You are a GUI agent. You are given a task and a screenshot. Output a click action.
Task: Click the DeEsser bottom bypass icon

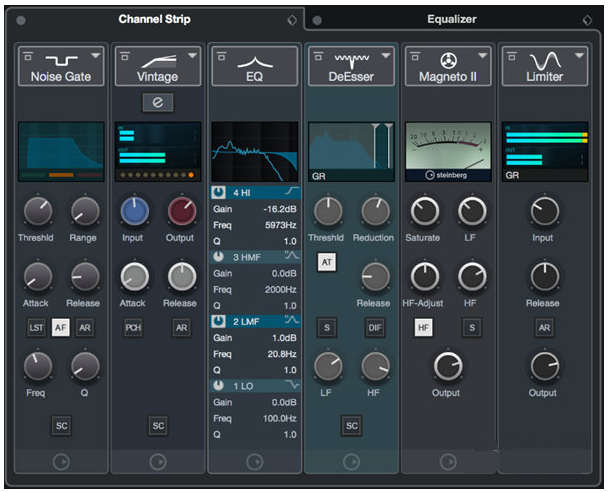coord(351,462)
